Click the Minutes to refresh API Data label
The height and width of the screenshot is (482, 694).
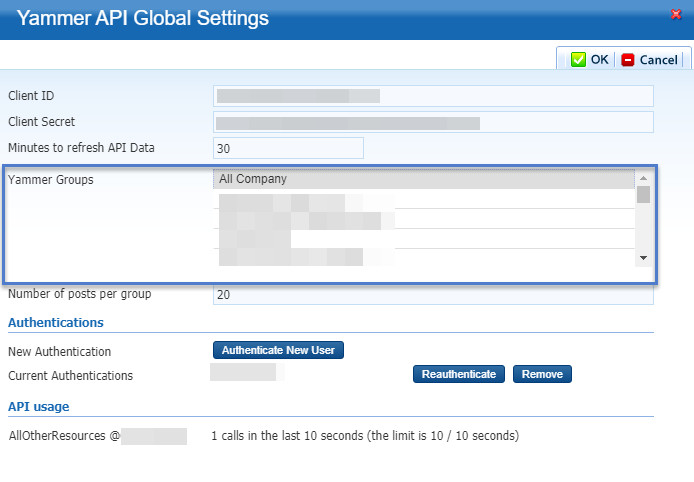click(x=81, y=148)
